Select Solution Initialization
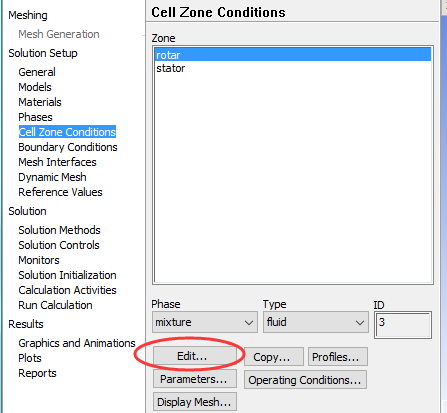447x413 pixels. click(x=67, y=275)
